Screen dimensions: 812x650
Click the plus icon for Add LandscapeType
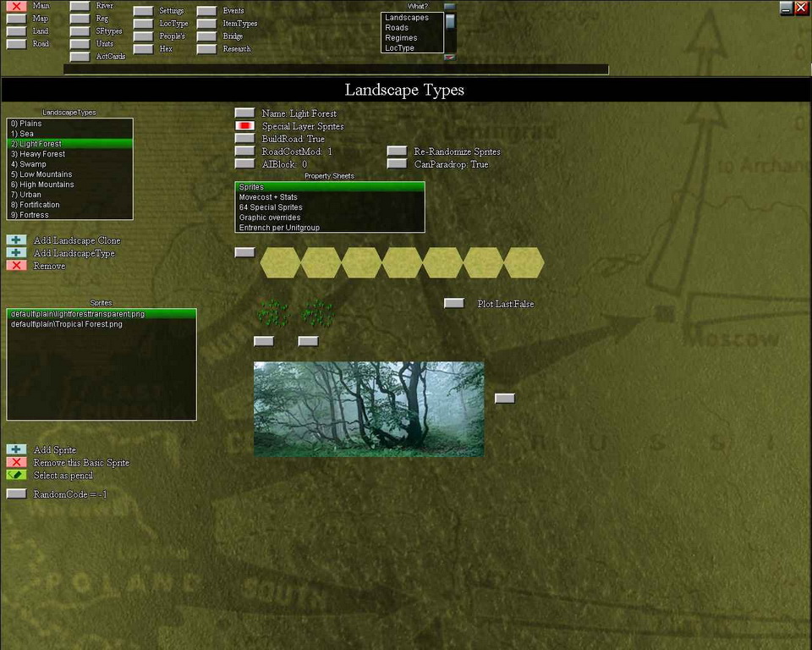pyautogui.click(x=16, y=253)
